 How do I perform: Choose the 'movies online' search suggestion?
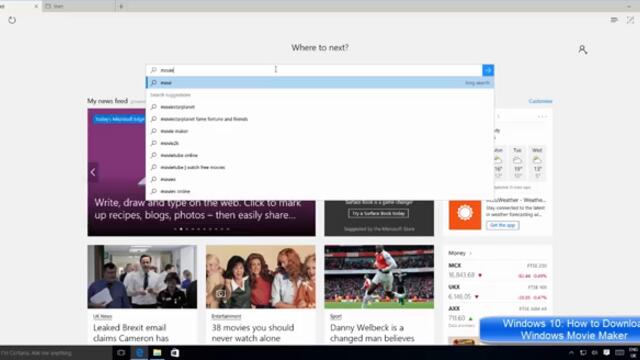pyautogui.click(x=320, y=191)
